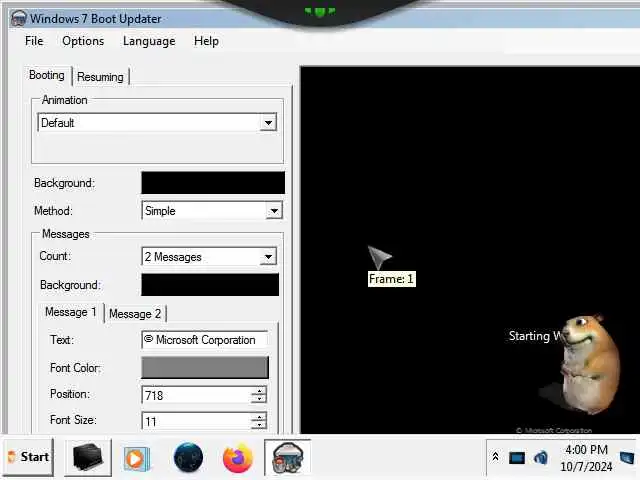Open the volume icon in system tray
The width and height of the screenshot is (640, 480).
pos(541,458)
